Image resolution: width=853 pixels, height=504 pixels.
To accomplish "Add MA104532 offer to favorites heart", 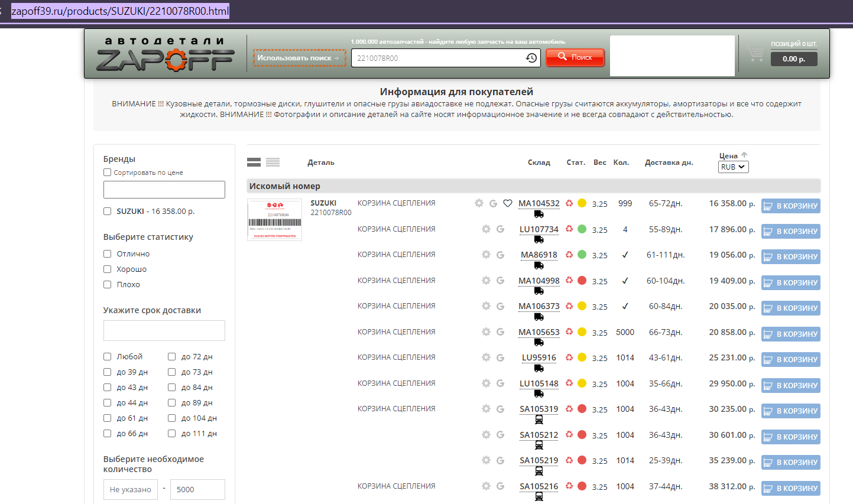I will (x=507, y=203).
